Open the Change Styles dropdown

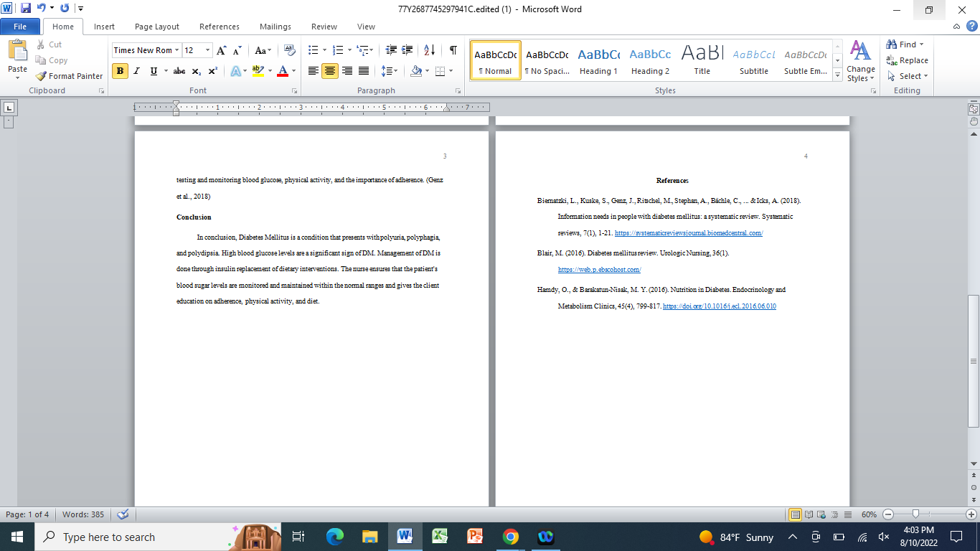click(x=860, y=60)
